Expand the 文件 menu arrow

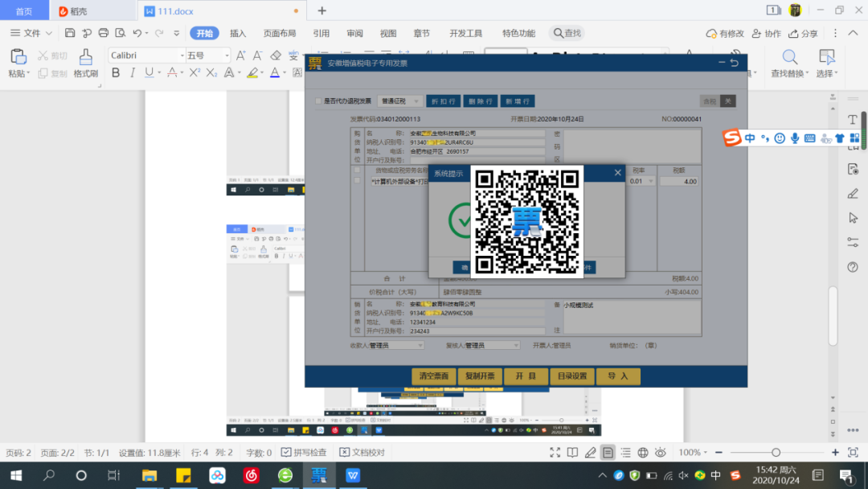pyautogui.click(x=49, y=33)
